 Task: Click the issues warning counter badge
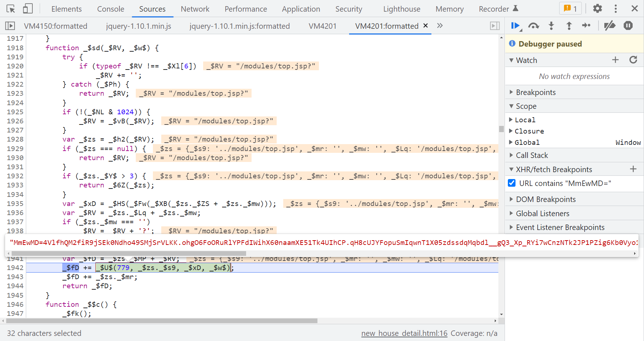click(570, 8)
